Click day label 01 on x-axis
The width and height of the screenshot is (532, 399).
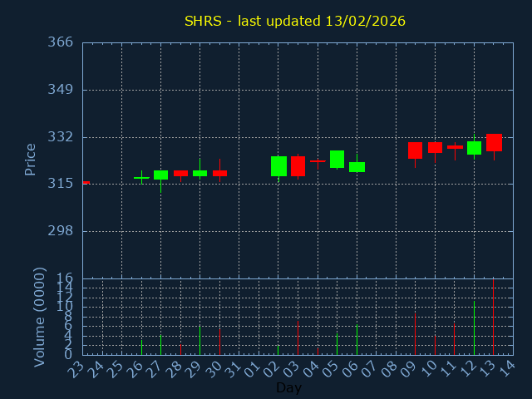[252, 369]
